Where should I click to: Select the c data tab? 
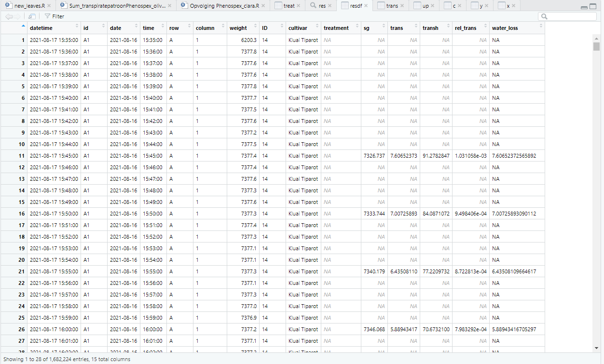454,6
